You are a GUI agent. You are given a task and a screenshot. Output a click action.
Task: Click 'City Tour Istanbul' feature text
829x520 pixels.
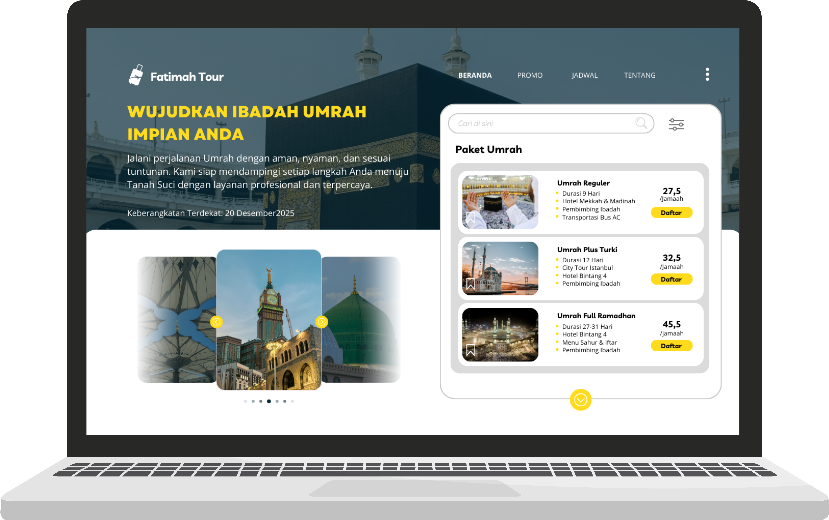pyautogui.click(x=587, y=268)
